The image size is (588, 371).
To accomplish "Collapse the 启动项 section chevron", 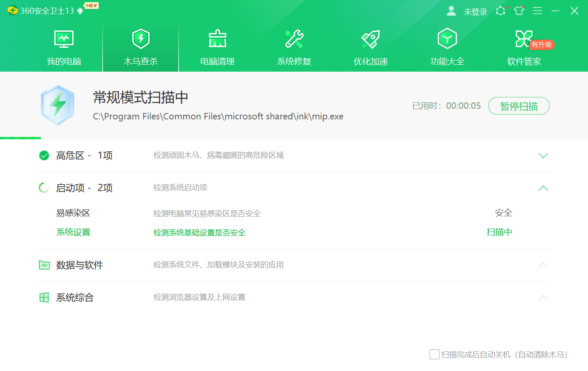I will click(543, 188).
